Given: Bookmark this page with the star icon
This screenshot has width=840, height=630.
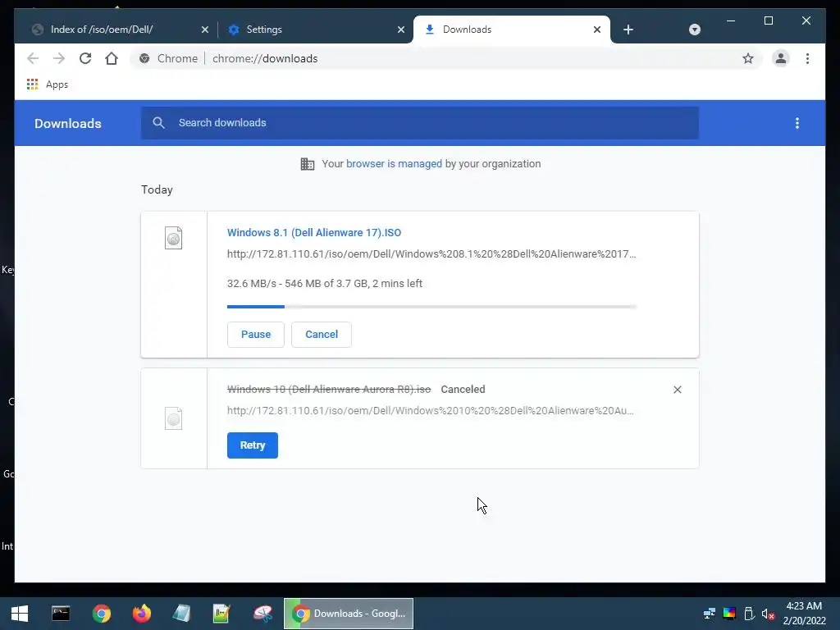Looking at the screenshot, I should click(x=748, y=58).
